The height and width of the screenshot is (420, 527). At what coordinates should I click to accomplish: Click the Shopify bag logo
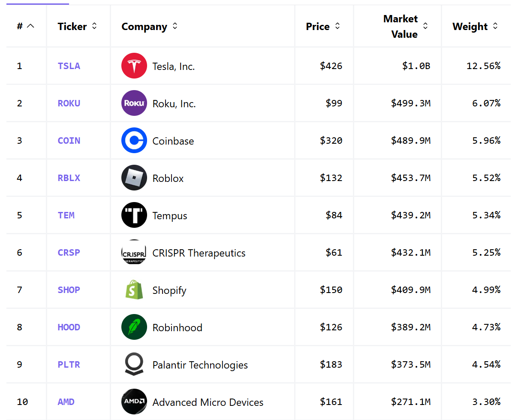[134, 290]
